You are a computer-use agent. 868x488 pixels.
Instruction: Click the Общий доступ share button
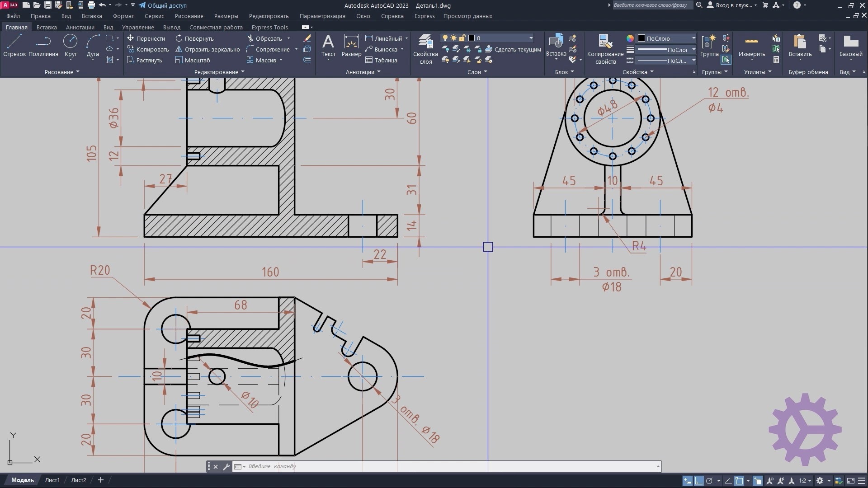[x=163, y=5]
